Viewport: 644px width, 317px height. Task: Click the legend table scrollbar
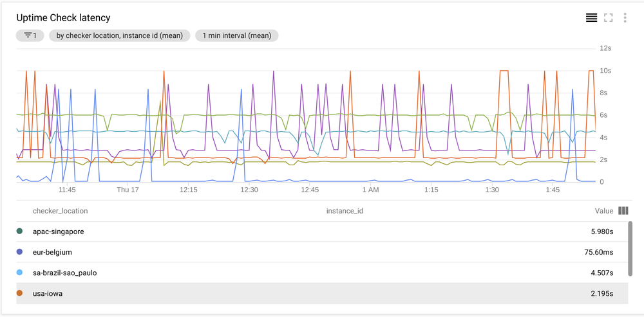630,248
